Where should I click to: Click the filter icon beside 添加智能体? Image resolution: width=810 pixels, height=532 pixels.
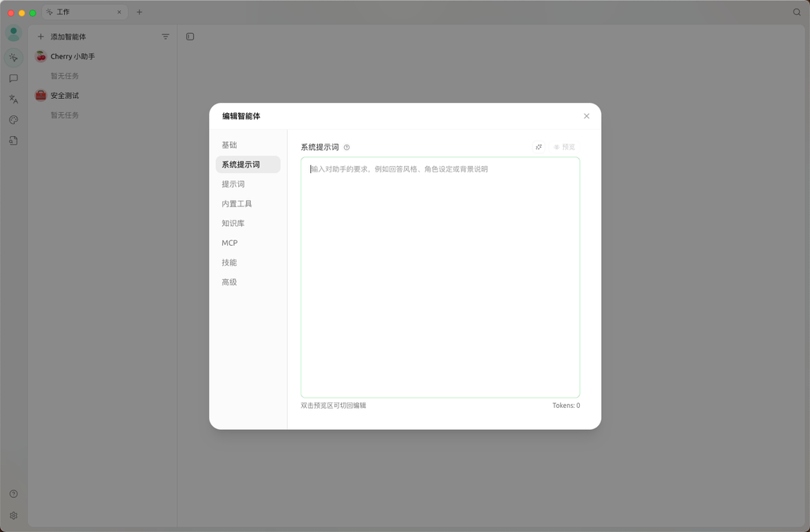165,36
